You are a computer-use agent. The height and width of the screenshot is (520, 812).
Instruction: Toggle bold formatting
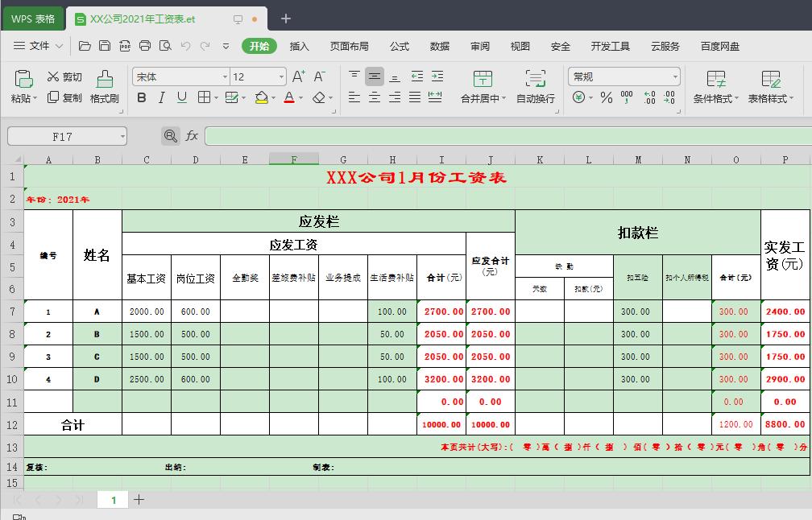point(143,96)
